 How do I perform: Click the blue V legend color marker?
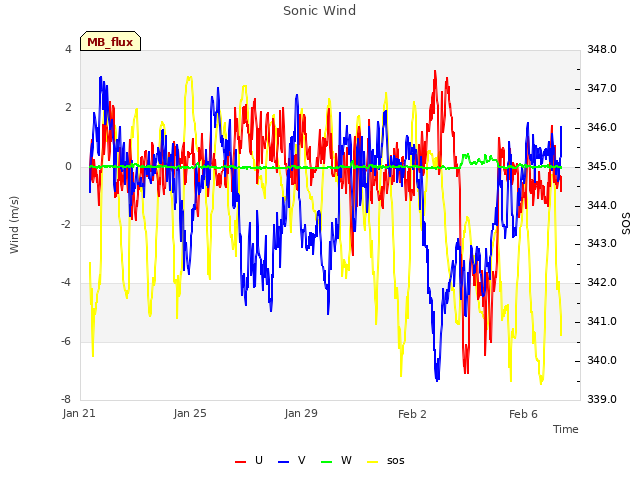tap(283, 461)
